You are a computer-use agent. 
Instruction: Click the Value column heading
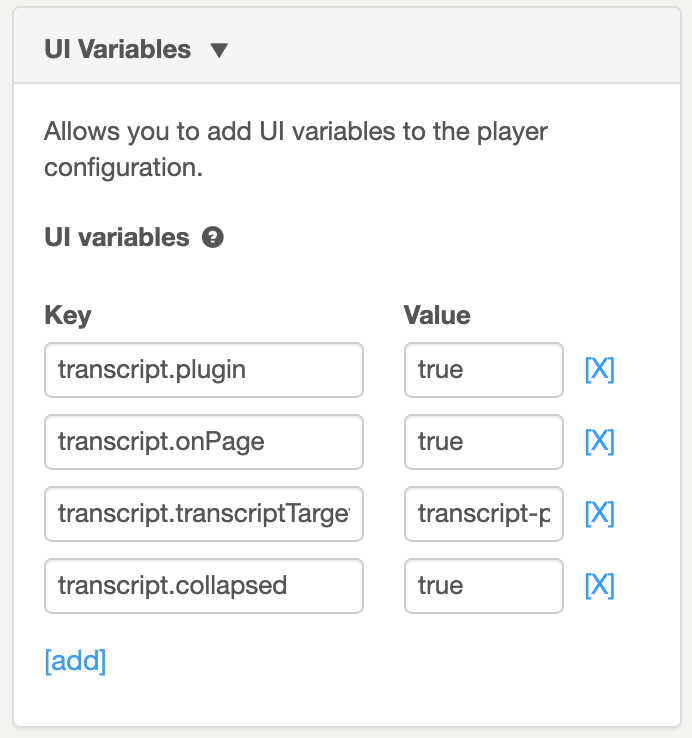437,315
